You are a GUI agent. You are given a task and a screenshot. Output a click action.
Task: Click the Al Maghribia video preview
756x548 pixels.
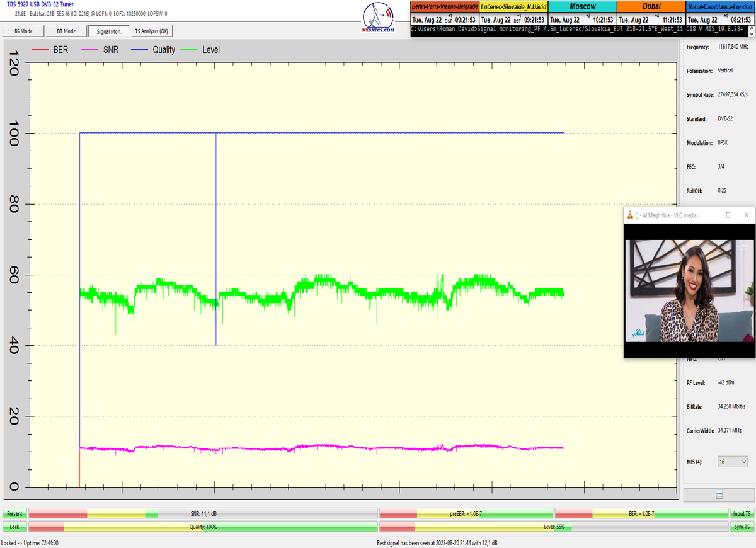pos(689,291)
